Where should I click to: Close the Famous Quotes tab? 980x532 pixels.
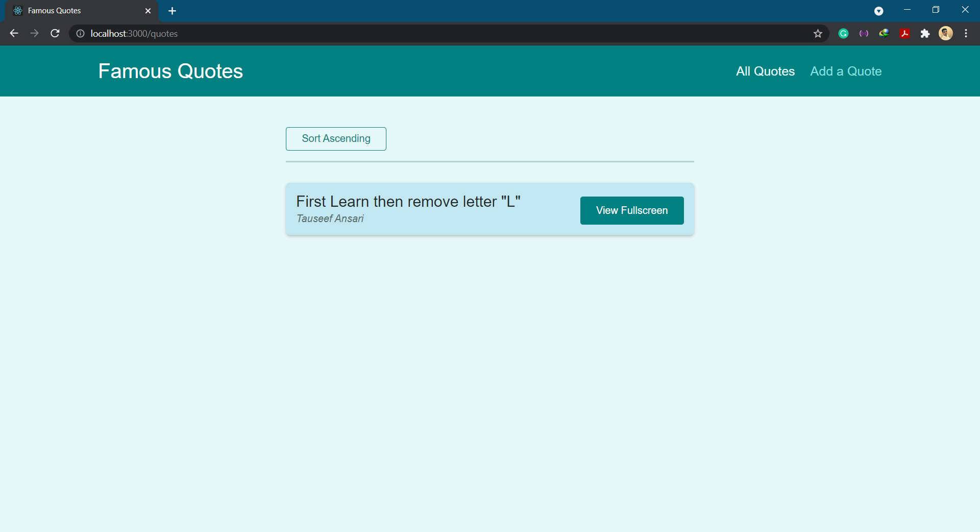click(x=148, y=11)
